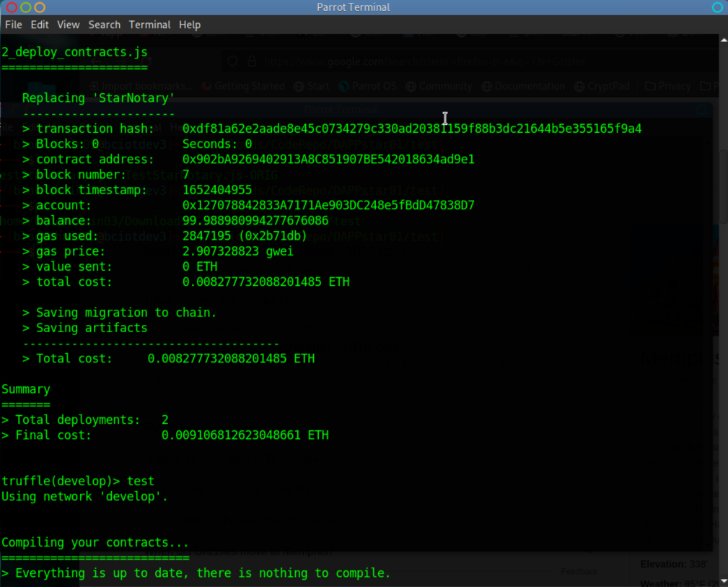
Task: Open the Help menu
Action: coord(190,25)
